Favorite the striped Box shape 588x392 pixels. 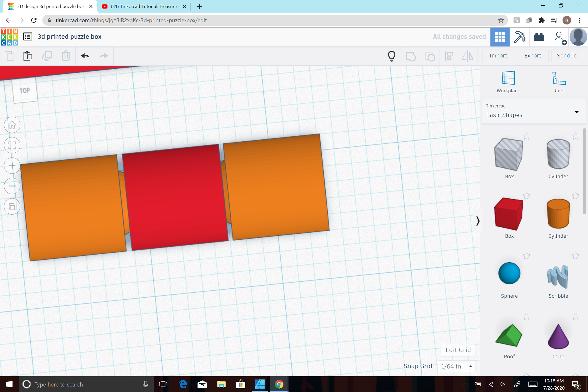pyautogui.click(x=527, y=136)
